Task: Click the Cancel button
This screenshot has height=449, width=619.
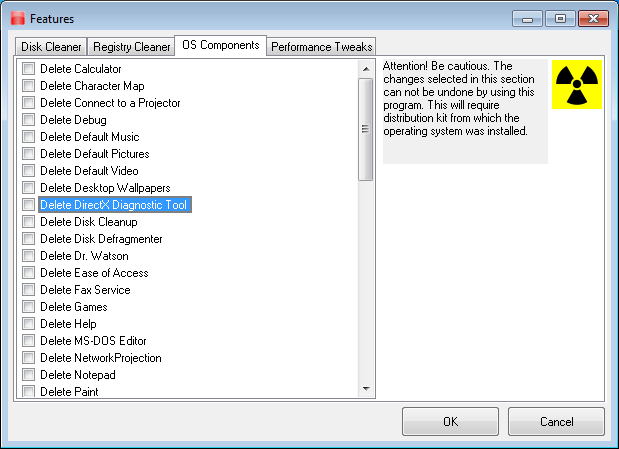Action: 556,422
